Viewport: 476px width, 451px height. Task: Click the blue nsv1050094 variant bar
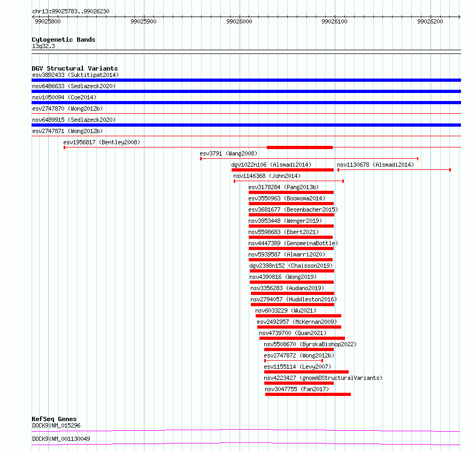(x=246, y=103)
